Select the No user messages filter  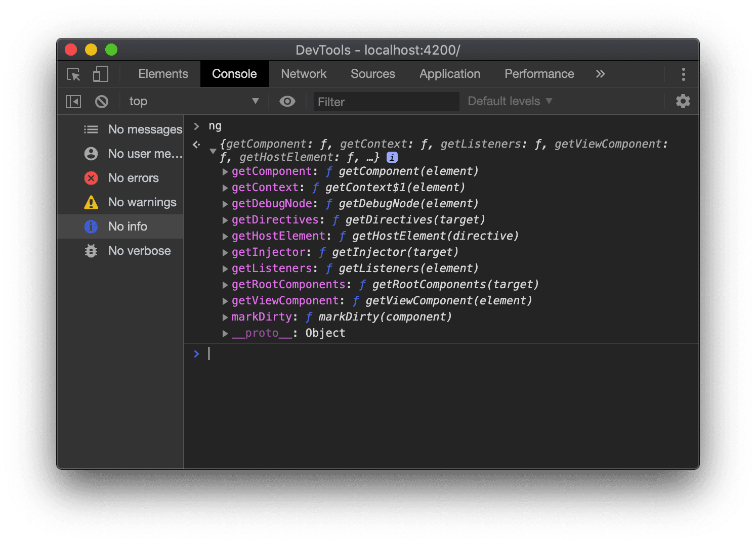point(120,154)
